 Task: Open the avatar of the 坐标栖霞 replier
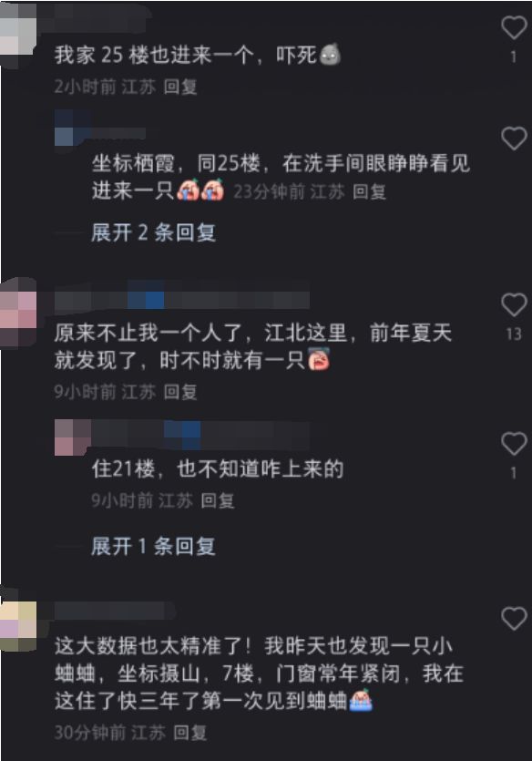(x=73, y=128)
